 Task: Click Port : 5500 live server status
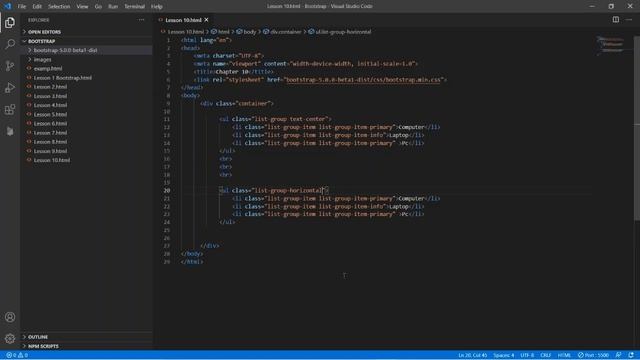tap(593, 355)
